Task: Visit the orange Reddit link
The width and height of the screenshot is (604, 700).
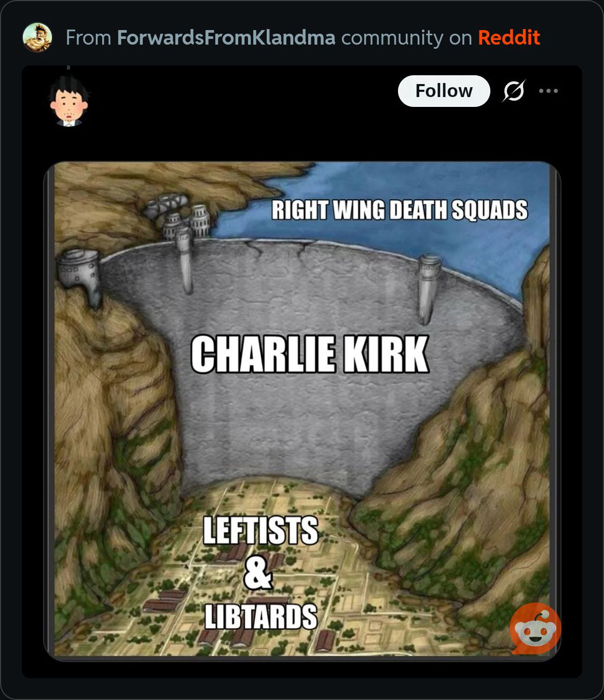Action: click(509, 37)
